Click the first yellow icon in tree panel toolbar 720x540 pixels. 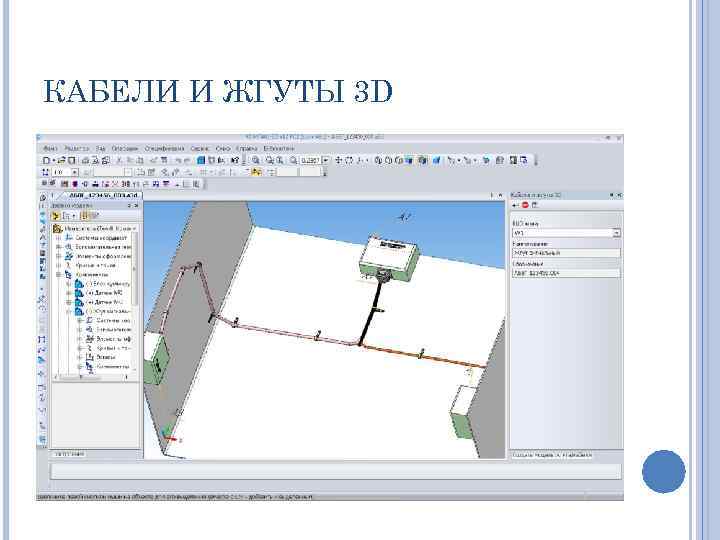(56, 216)
